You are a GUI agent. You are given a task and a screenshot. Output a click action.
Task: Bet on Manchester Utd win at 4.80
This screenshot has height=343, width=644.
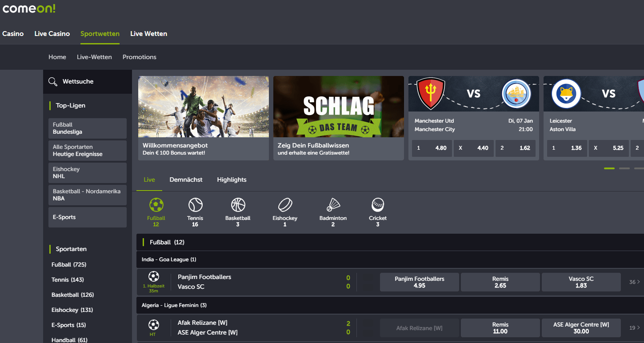point(432,148)
